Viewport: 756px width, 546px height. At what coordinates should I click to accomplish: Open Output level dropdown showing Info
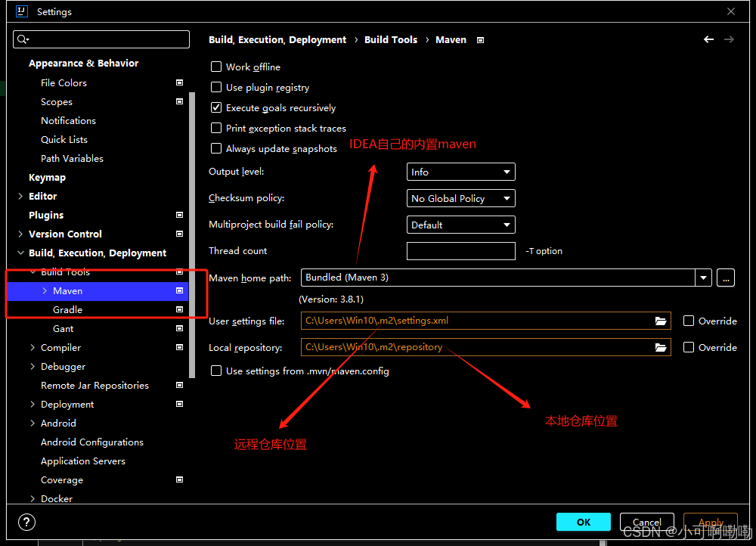[x=461, y=172]
